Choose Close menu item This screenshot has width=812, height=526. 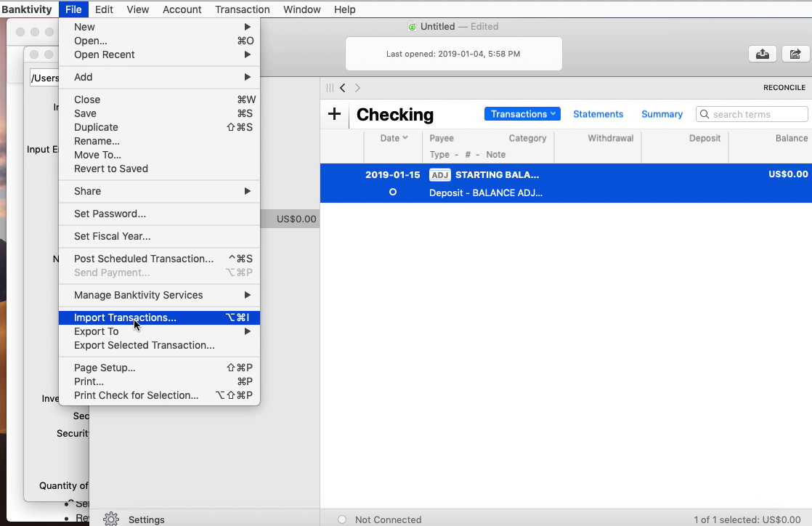[159, 100]
